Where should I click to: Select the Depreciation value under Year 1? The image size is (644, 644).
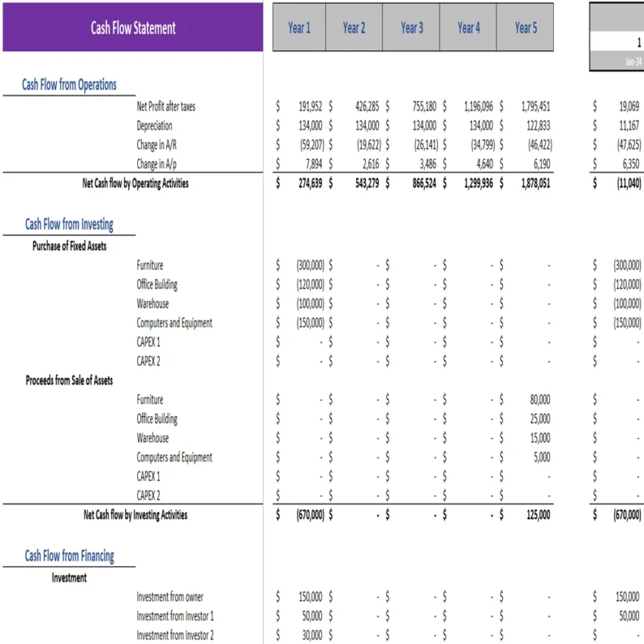pos(306,125)
